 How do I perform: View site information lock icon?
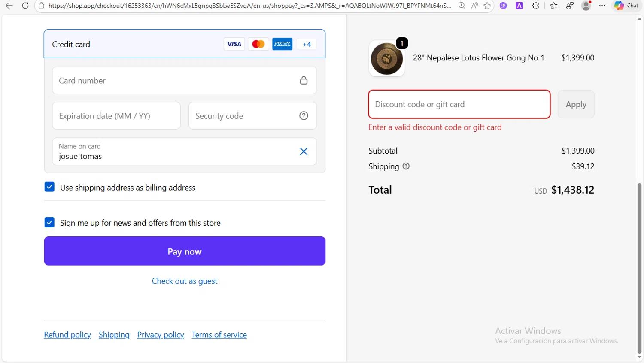pyautogui.click(x=41, y=6)
